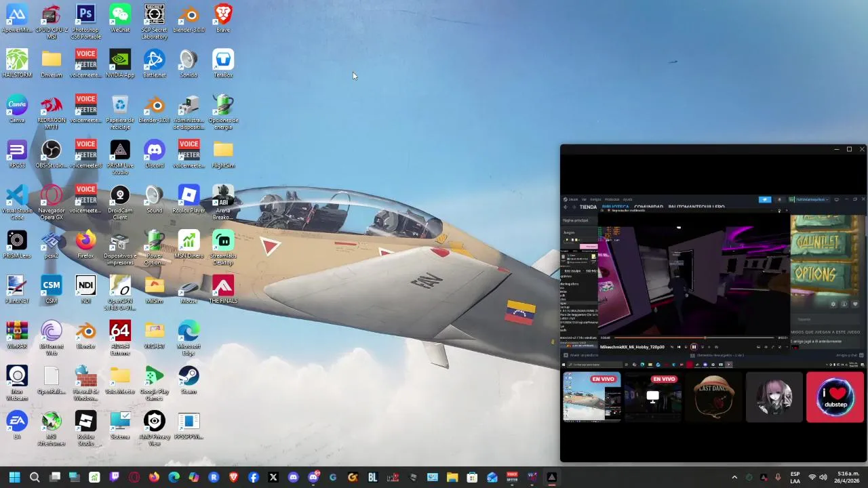Viewport: 868px width, 488px height.
Task: Select the Streamlabs Desktop icon
Action: [x=223, y=248]
